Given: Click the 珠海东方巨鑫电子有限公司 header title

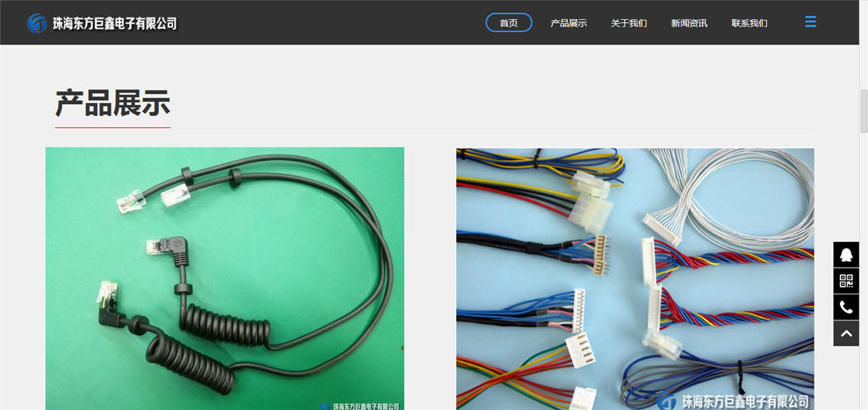Looking at the screenshot, I should (x=114, y=24).
